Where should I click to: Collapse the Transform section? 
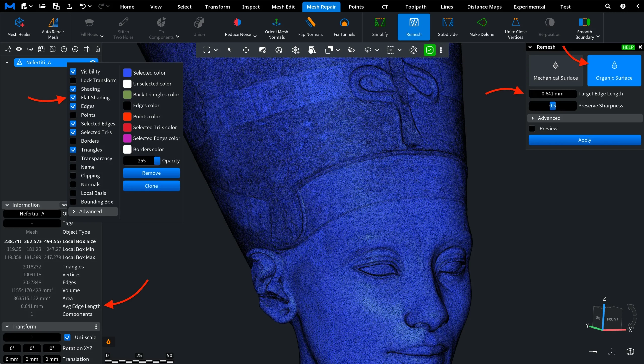[7, 326]
